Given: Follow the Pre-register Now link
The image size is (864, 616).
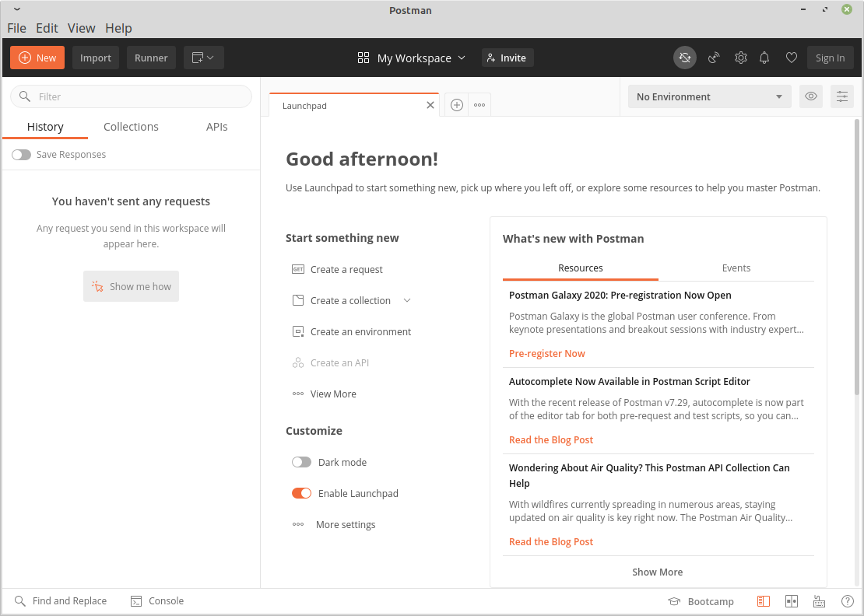Looking at the screenshot, I should [x=546, y=353].
